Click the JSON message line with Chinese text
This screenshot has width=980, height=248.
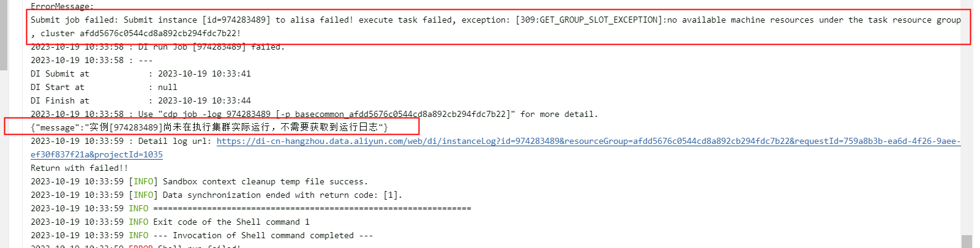pyautogui.click(x=209, y=127)
